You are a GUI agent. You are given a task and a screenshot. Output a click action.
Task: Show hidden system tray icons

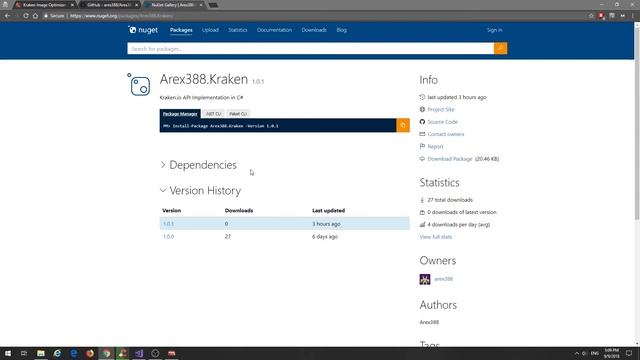click(576, 353)
